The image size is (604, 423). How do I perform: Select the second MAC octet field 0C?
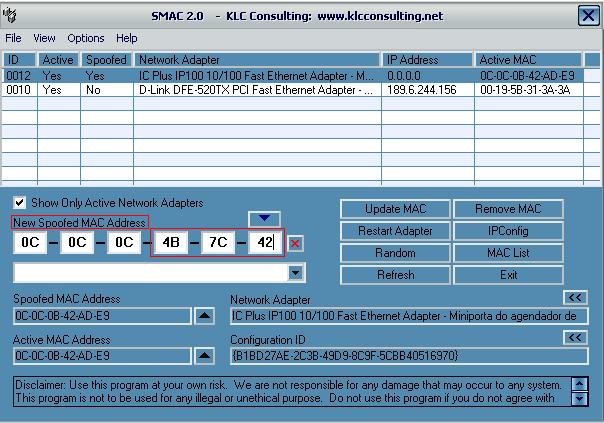77,242
